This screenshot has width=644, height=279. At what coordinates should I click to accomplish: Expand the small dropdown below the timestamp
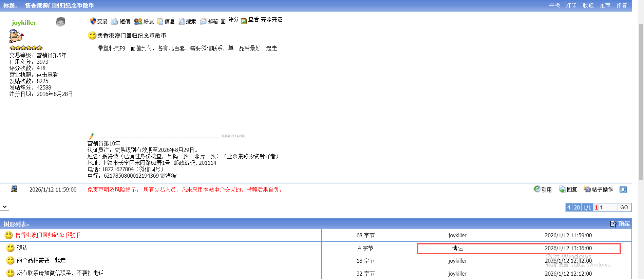pyautogui.click(x=5, y=206)
